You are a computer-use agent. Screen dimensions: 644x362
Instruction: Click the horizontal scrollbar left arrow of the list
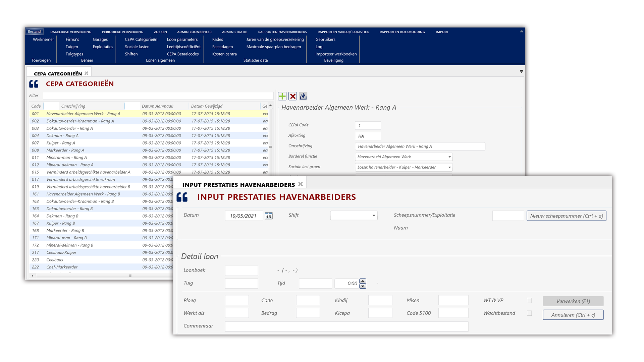[x=33, y=276]
